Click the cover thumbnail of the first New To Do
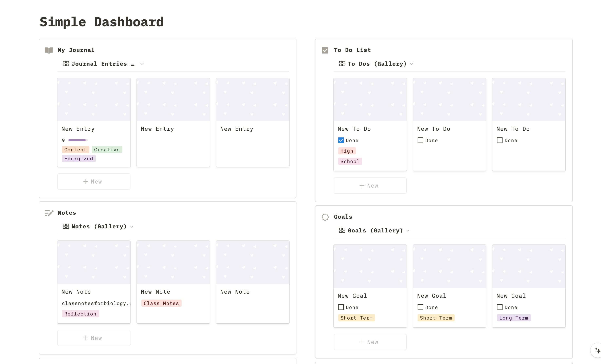Image resolution: width=601 pixels, height=364 pixels. 370,99
